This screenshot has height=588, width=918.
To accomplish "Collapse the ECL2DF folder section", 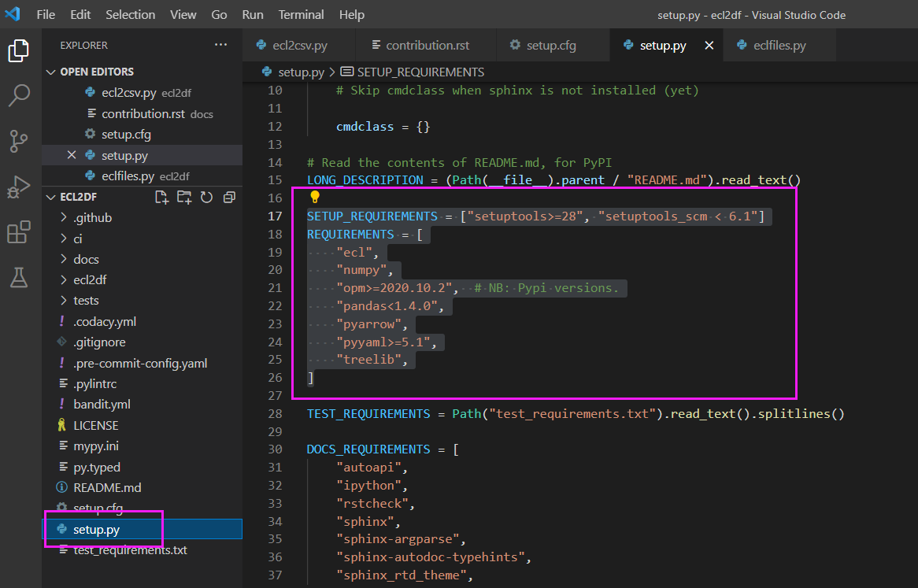I will click(x=51, y=197).
